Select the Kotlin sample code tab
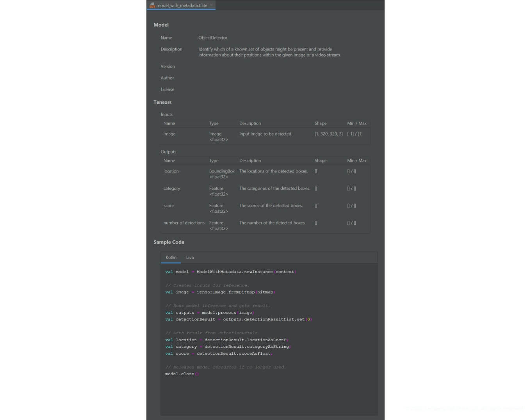The height and width of the screenshot is (420, 531). pos(171,258)
